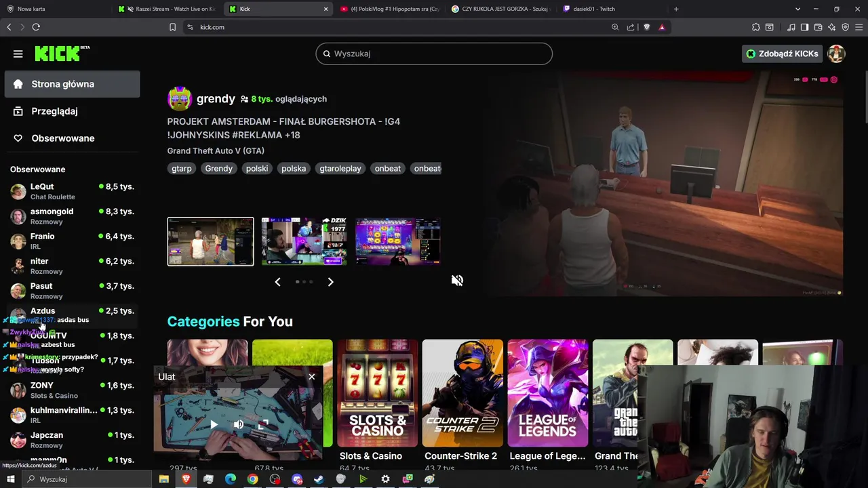Open the Grand Theft Auto V (GTA) category link

click(x=216, y=150)
